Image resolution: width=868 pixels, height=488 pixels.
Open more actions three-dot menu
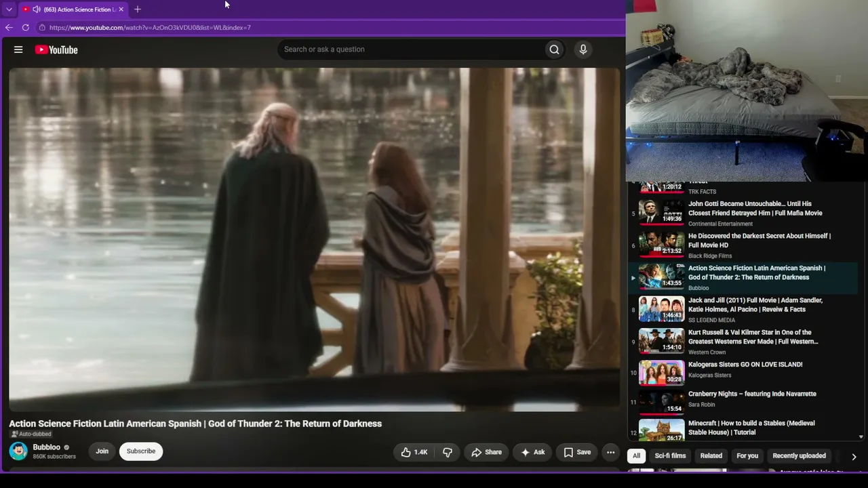[610, 452]
